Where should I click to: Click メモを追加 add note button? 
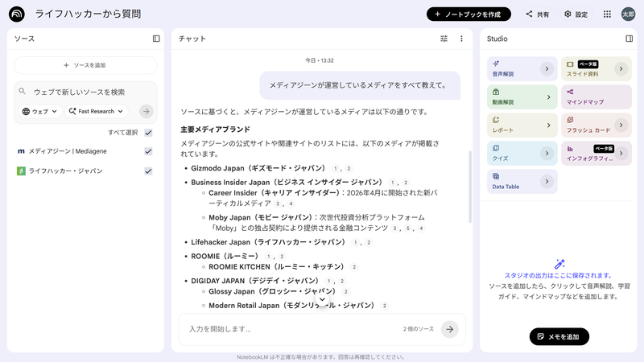(559, 336)
